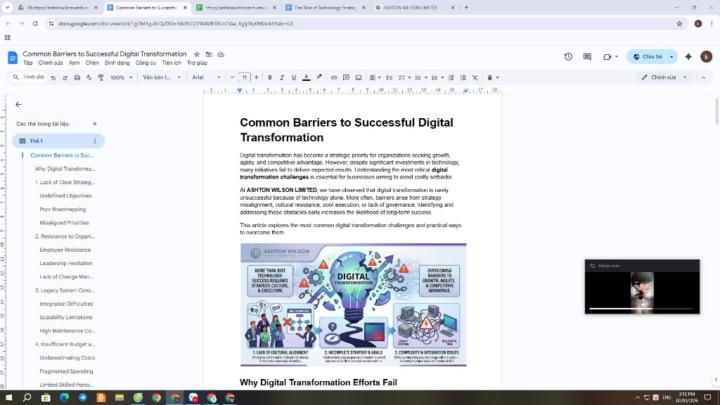Open version history clock icon

tap(568, 57)
